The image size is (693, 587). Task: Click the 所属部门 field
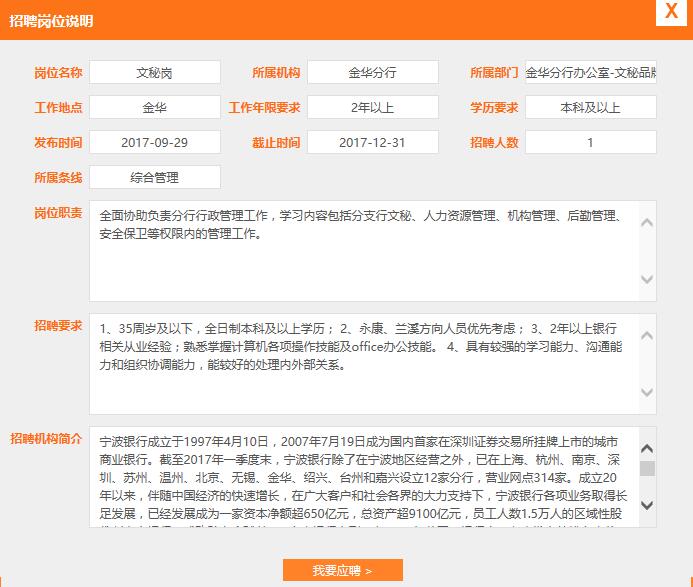click(590, 72)
